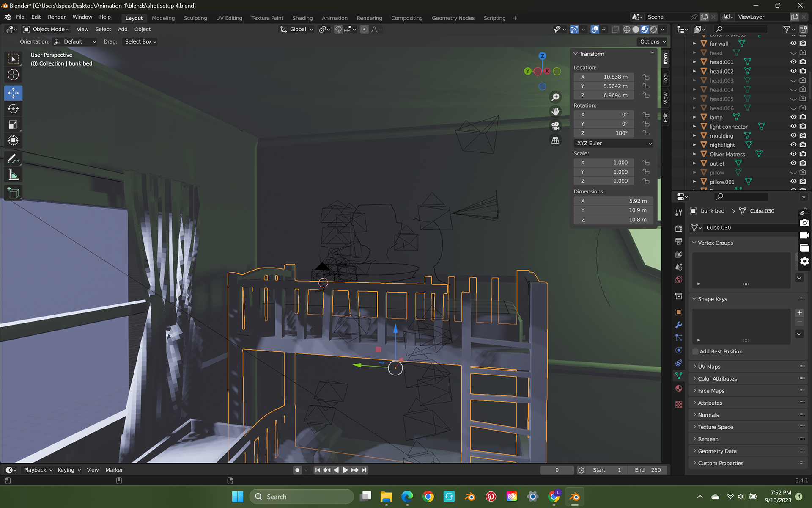
Task: Click the viewport zoom magnifier icon
Action: [555, 97]
